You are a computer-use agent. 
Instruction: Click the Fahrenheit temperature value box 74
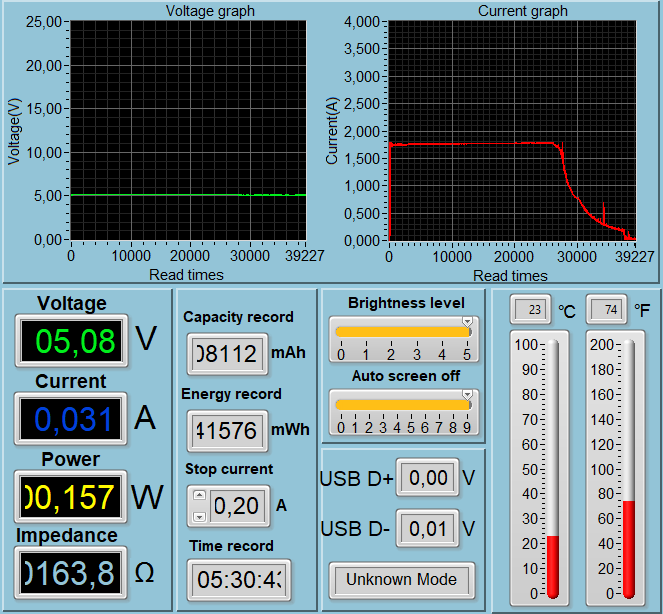point(606,310)
